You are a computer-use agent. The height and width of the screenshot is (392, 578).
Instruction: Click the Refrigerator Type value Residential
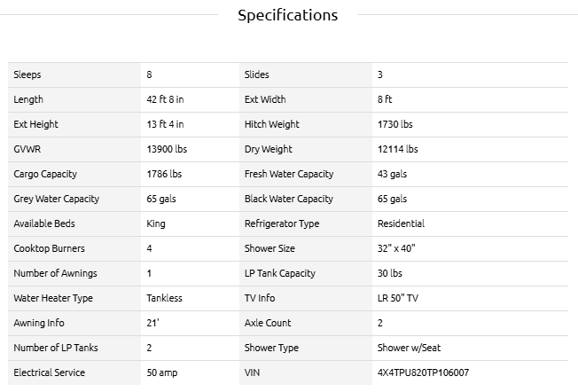click(401, 223)
